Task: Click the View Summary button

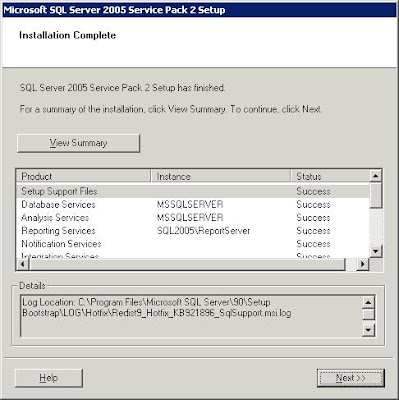Action: [x=78, y=143]
